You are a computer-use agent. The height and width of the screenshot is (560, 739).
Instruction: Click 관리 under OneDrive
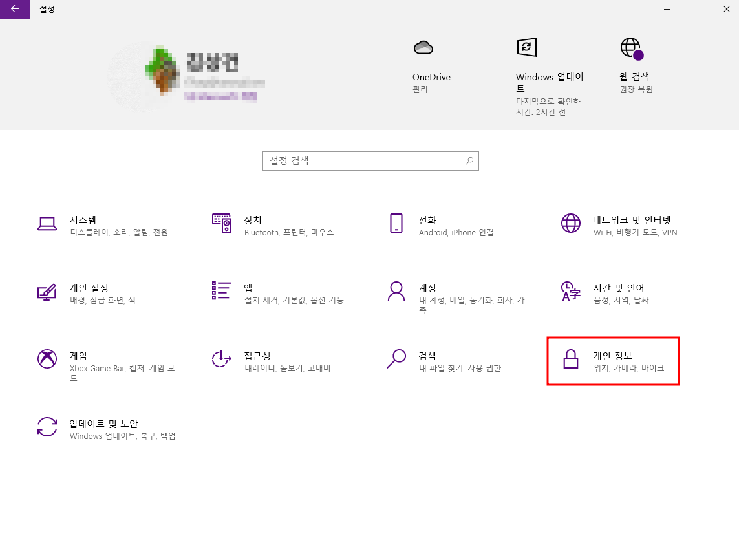tap(420, 89)
